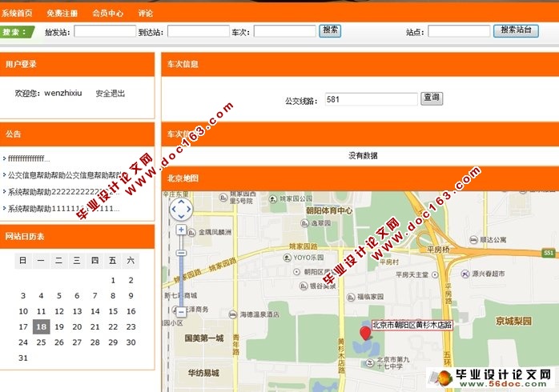The image size is (559, 392).
Task: Zoom in with map plus button
Action: tap(181, 230)
